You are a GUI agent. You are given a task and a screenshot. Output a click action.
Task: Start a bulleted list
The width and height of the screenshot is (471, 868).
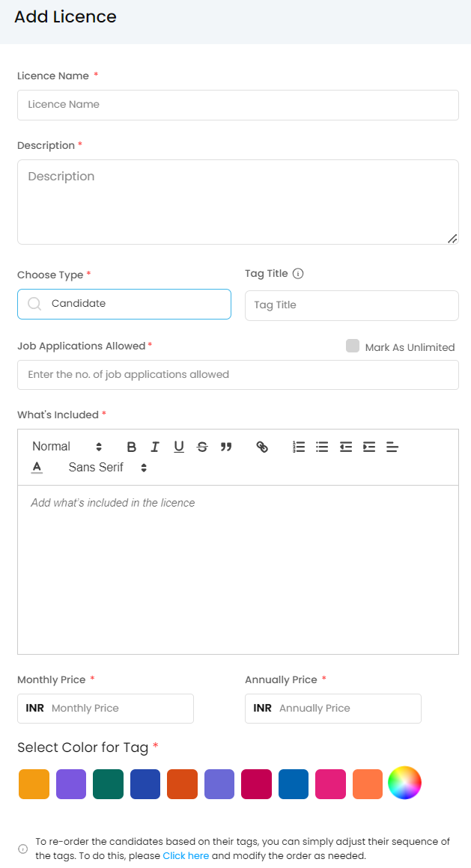click(x=322, y=447)
